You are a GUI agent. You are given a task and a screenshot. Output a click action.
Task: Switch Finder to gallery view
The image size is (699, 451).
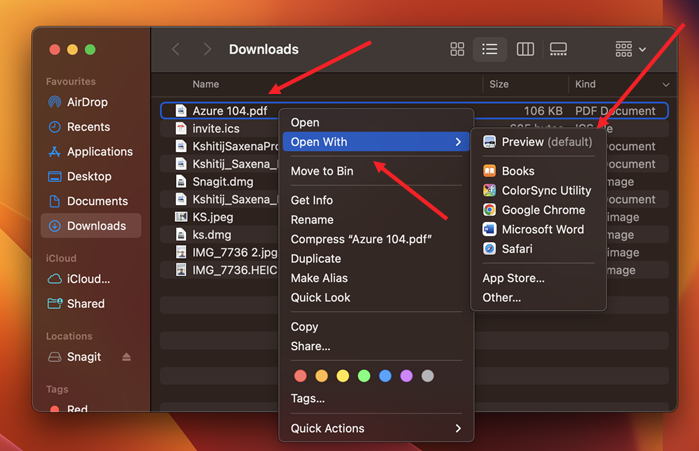click(x=558, y=49)
